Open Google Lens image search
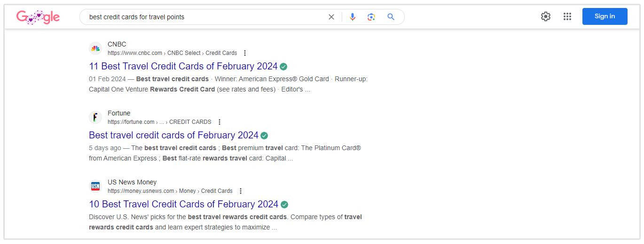The width and height of the screenshot is (644, 244). [x=371, y=17]
